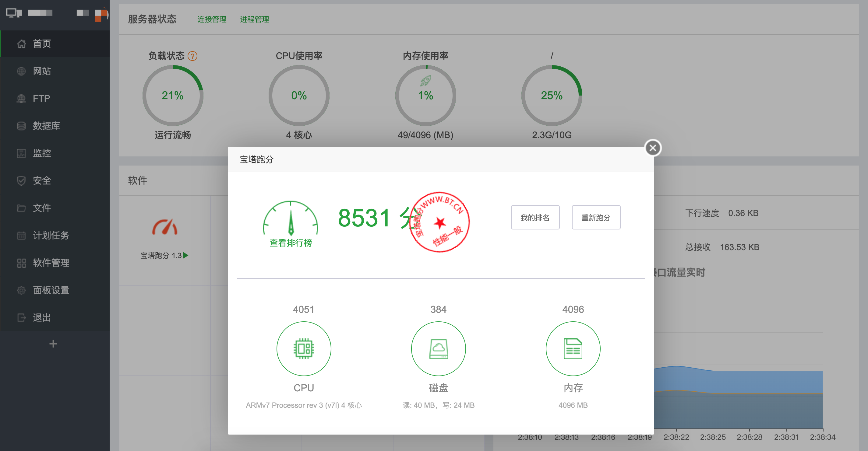Open 网站 in the sidebar
868x451 pixels.
pyautogui.click(x=55, y=71)
